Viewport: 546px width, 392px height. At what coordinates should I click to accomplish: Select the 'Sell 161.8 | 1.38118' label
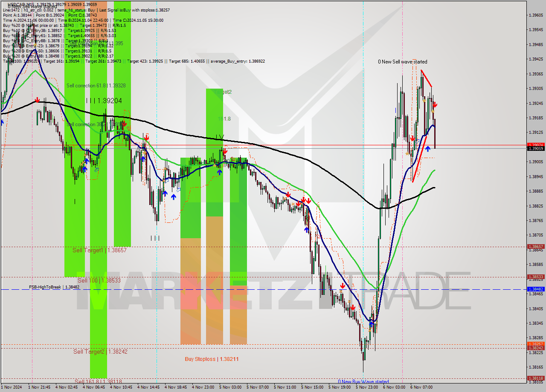point(98,381)
